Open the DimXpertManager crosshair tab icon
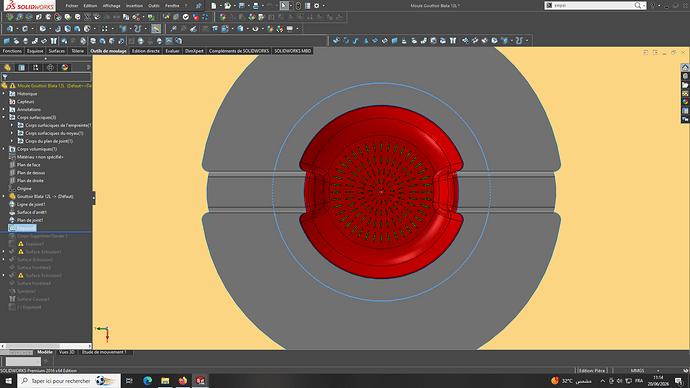690x388 pixels. point(50,67)
